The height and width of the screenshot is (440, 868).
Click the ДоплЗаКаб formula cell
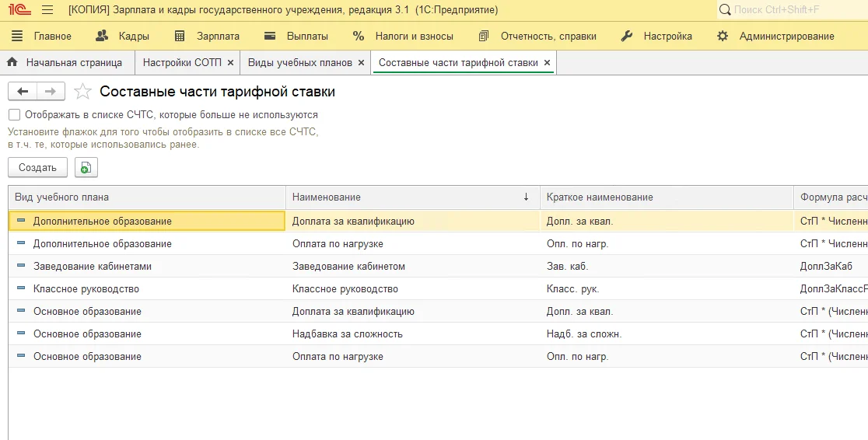point(831,266)
